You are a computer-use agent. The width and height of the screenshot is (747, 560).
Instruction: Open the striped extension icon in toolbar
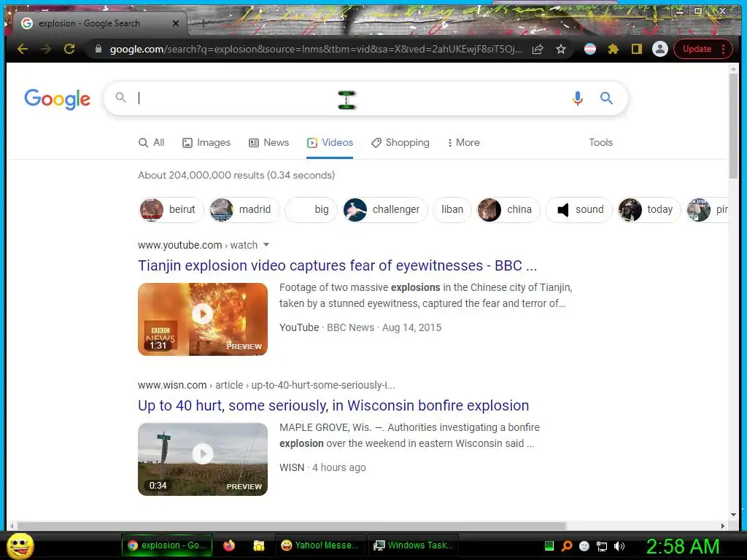(589, 49)
